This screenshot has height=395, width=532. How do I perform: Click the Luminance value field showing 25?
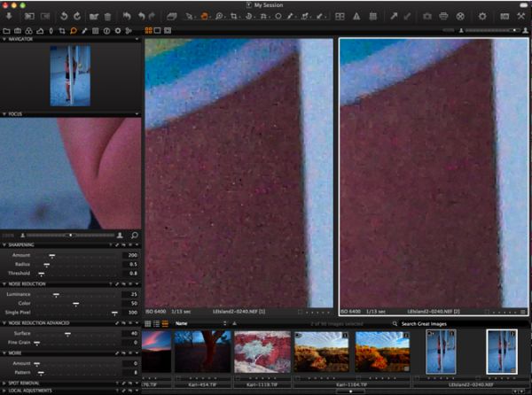[x=130, y=294]
